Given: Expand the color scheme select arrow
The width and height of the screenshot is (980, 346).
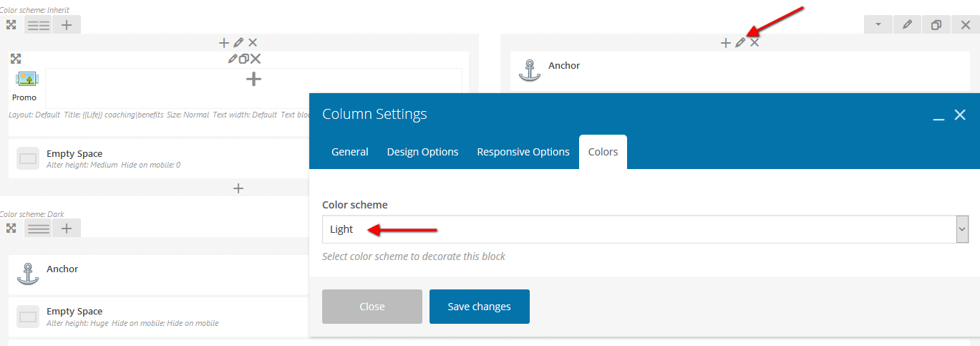Looking at the screenshot, I should (x=962, y=229).
